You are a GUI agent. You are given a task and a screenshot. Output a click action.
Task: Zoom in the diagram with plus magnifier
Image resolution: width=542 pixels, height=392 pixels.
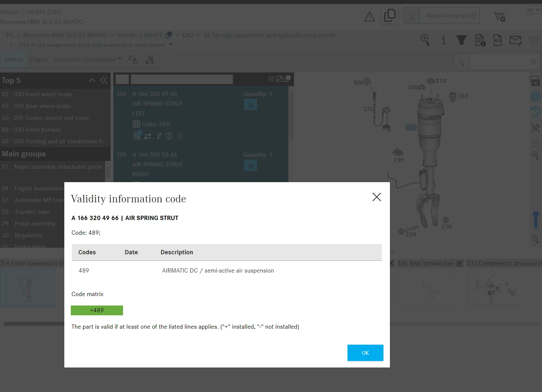click(535, 155)
